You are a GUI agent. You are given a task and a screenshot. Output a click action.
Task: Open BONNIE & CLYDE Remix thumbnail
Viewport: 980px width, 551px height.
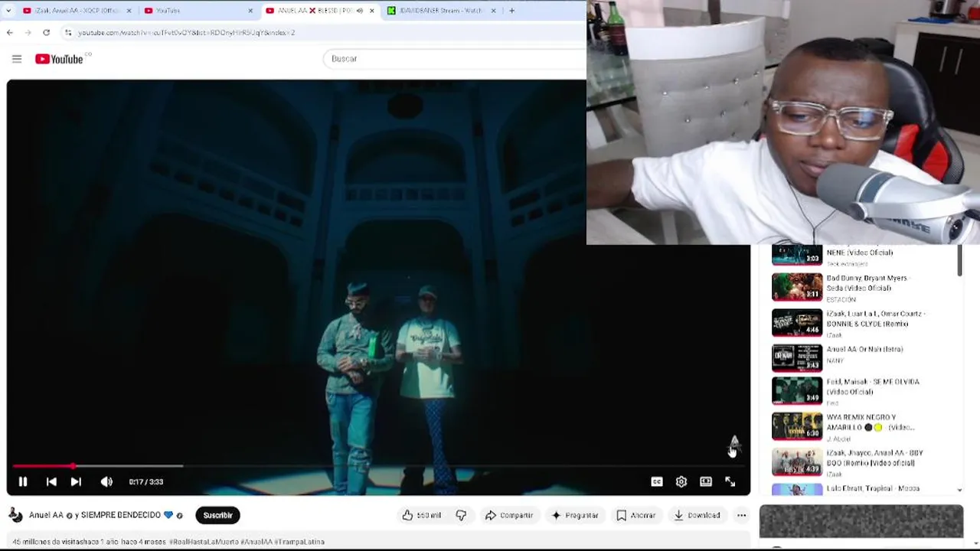pos(797,323)
